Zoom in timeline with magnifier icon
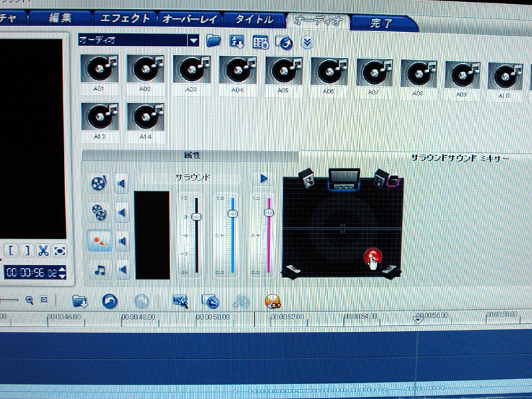 29,300
